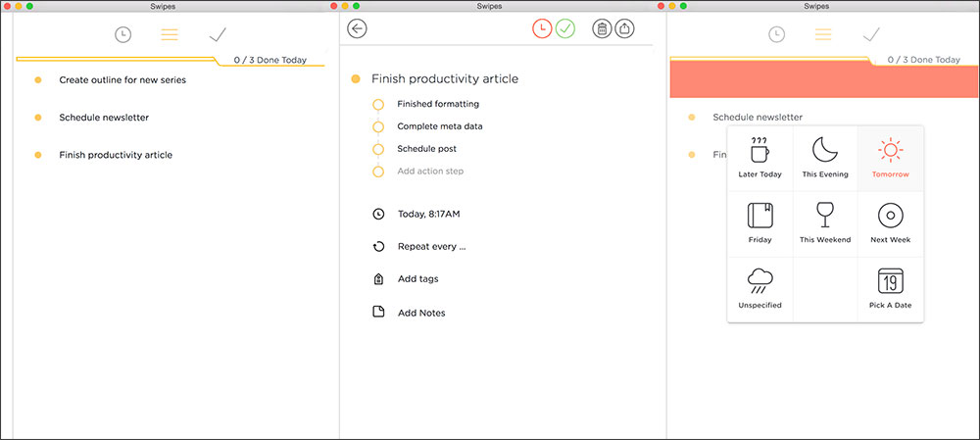Close the left Swipes window
Viewport: 980px width, 440px height.
coord(7,6)
